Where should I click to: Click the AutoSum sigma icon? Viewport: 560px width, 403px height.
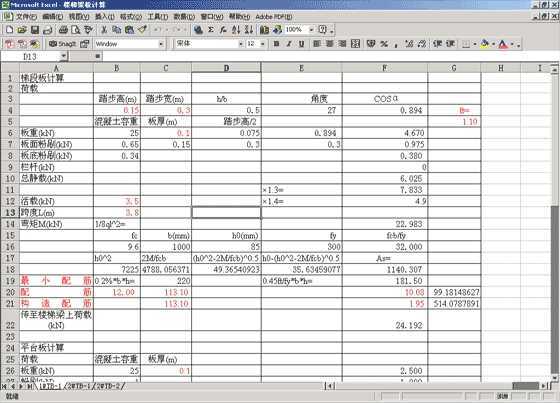(211, 30)
